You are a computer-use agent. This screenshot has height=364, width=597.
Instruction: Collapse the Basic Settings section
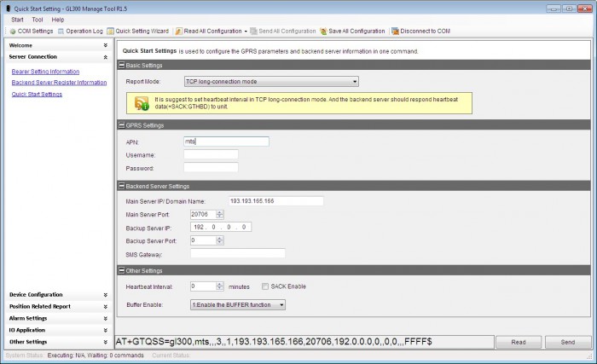(x=122, y=65)
